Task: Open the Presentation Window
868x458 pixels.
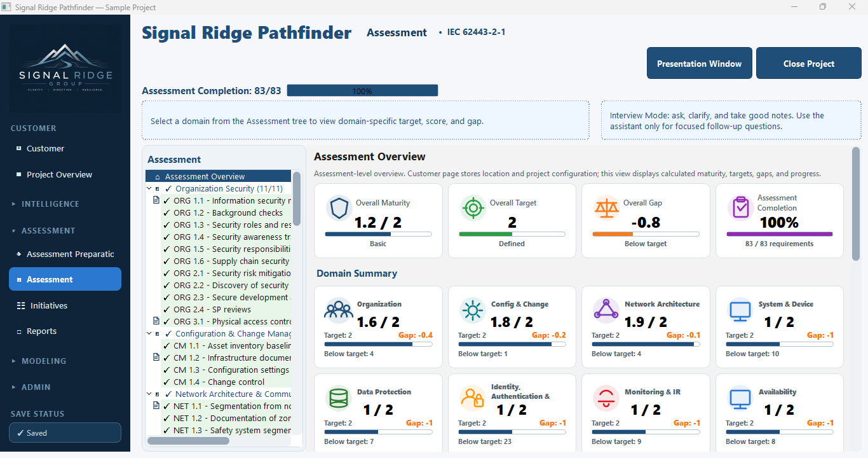Action: point(699,63)
